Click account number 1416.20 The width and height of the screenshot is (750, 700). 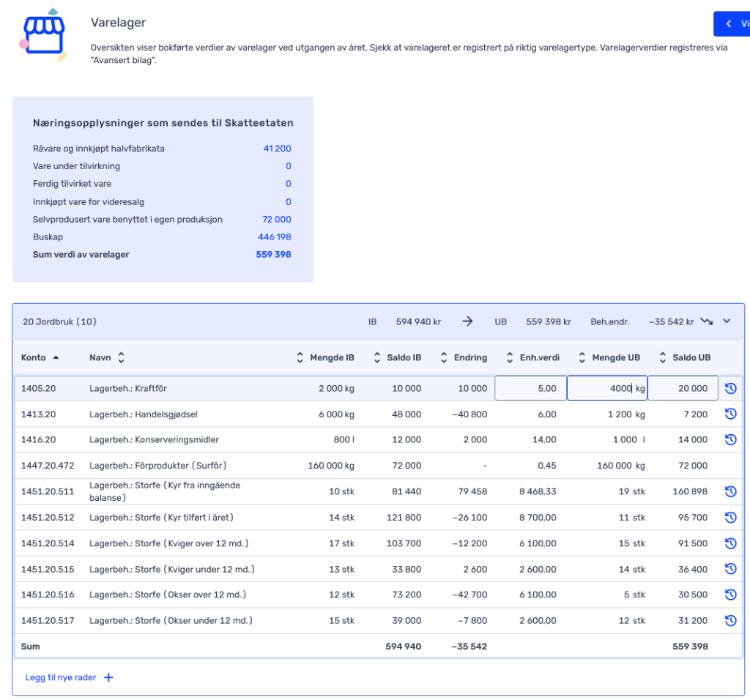coord(38,439)
